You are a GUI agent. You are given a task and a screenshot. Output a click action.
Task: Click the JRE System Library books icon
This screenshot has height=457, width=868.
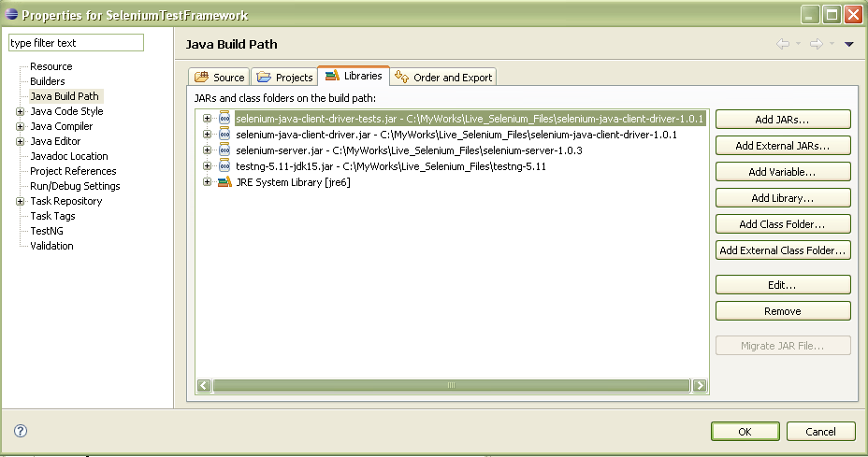point(224,182)
